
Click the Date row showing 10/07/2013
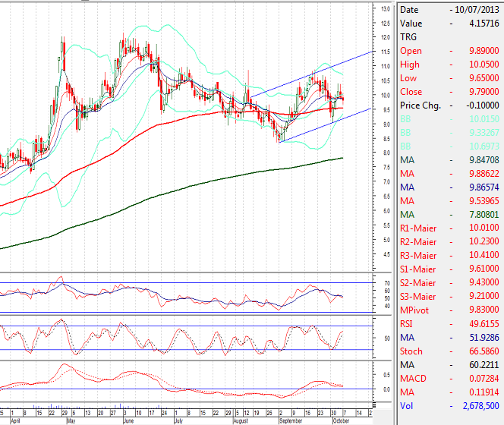click(449, 10)
